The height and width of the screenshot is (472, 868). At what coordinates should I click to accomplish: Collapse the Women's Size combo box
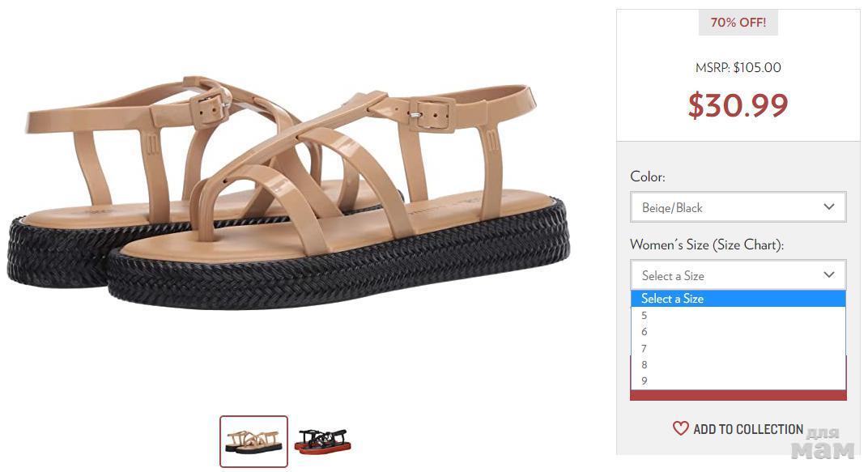(x=729, y=275)
